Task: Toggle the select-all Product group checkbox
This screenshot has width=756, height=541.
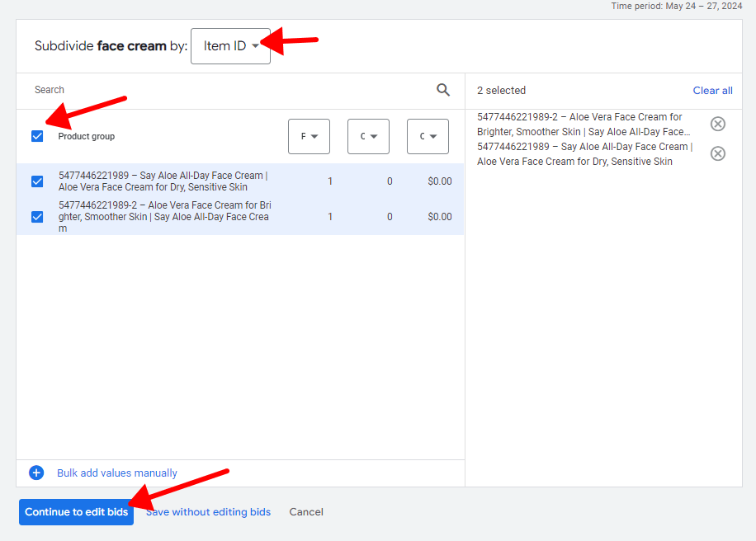Action: (37, 136)
